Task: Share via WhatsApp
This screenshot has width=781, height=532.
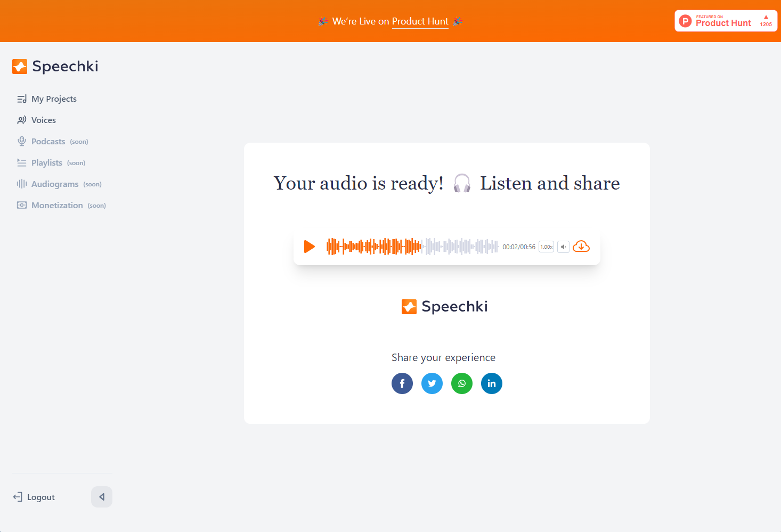Action: pos(462,383)
